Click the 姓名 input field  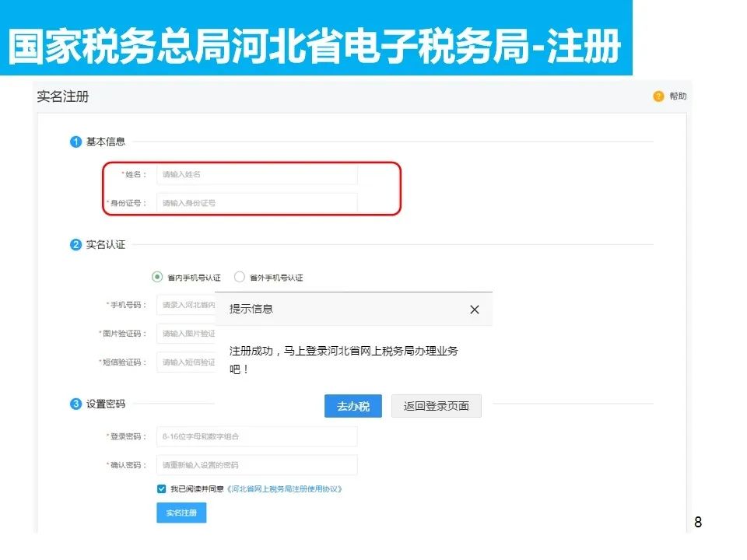point(257,174)
